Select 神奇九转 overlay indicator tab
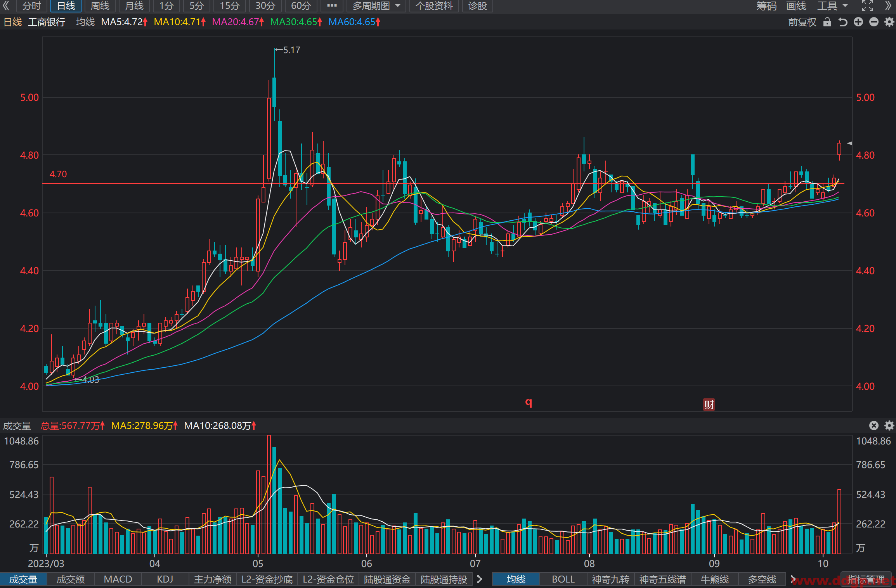896x588 pixels. [x=610, y=579]
